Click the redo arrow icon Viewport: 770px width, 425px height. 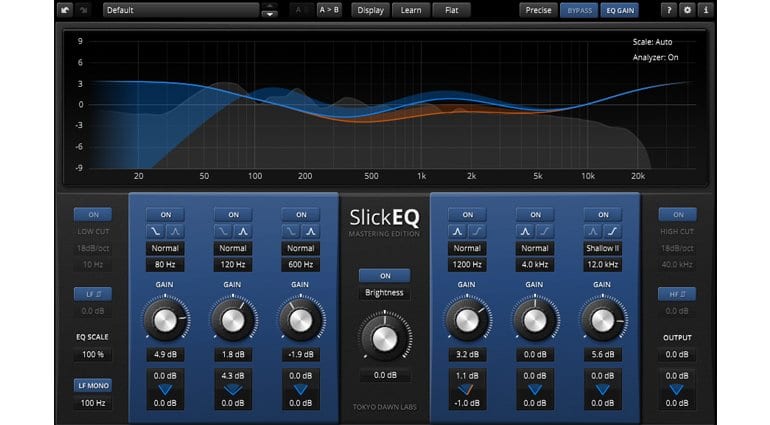coord(84,10)
